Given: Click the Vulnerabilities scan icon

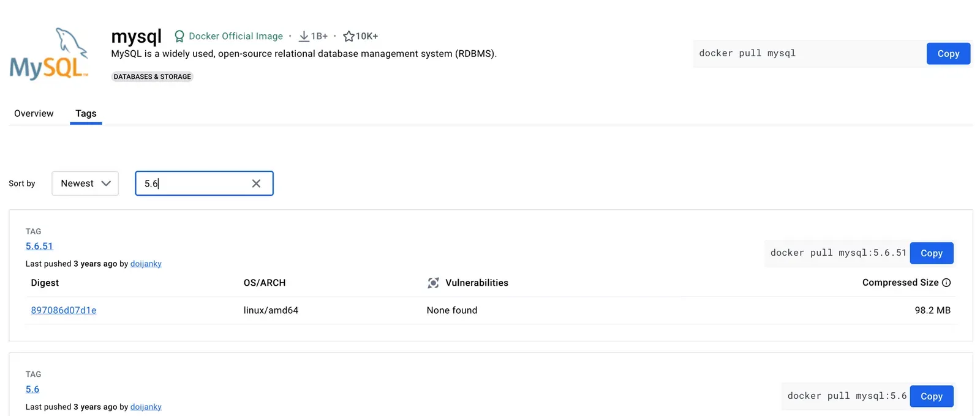Looking at the screenshot, I should click(x=433, y=283).
